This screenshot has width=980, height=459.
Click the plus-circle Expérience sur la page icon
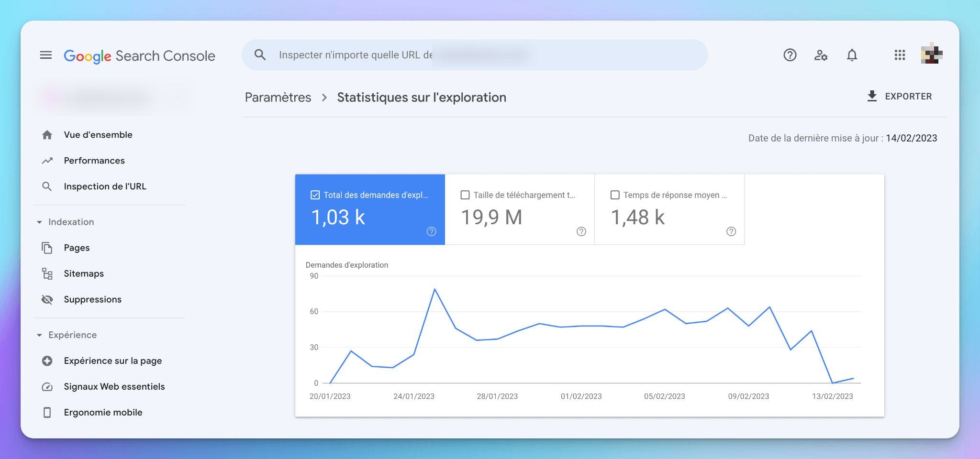coord(47,361)
